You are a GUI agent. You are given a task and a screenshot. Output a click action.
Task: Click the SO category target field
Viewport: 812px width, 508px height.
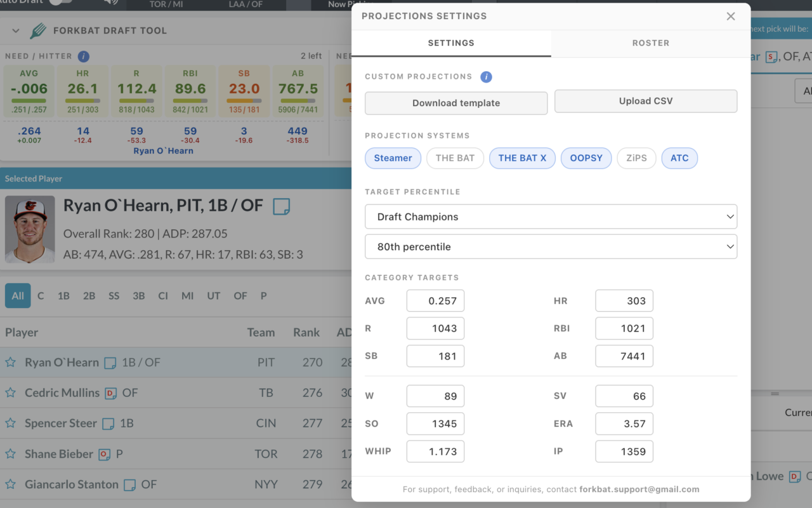point(435,424)
